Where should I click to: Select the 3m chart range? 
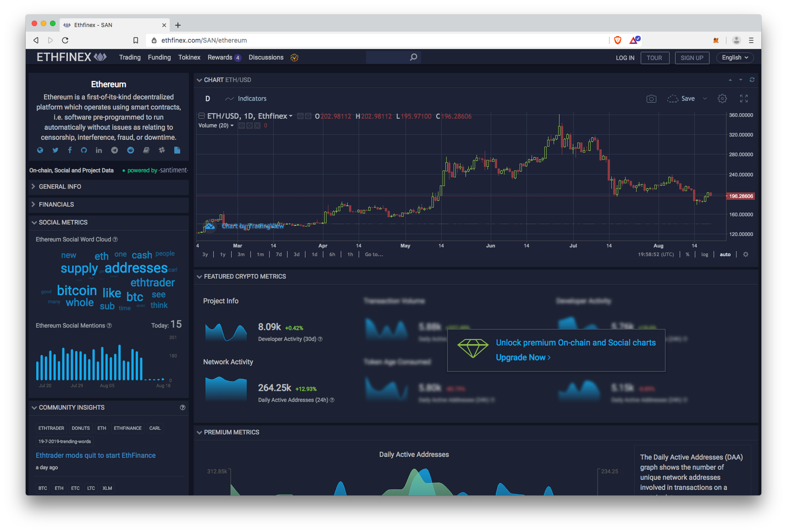pos(241,254)
